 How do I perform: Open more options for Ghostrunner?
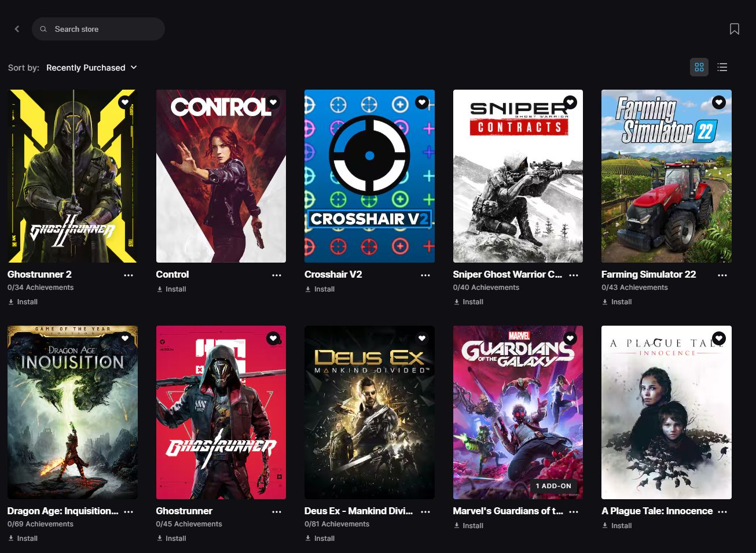[x=277, y=512]
